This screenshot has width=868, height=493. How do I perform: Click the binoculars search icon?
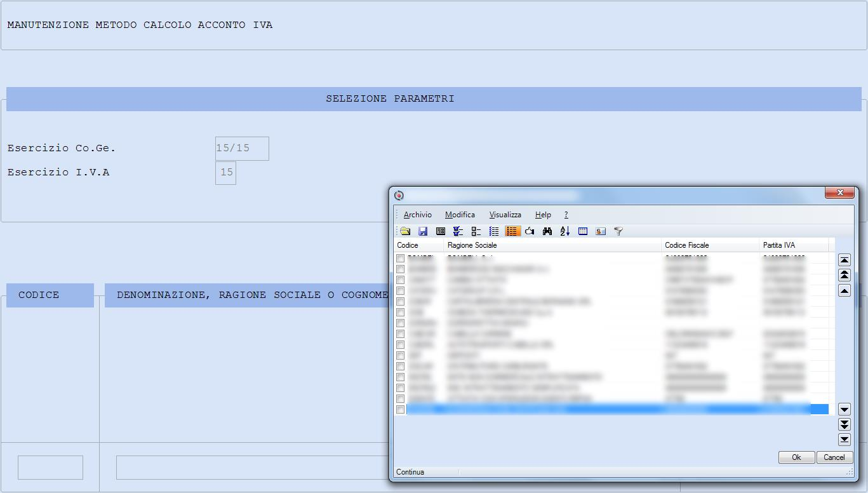547,231
